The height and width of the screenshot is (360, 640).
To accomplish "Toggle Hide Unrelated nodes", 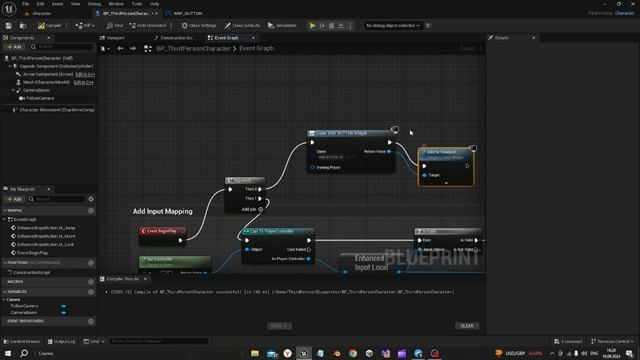I will [147, 26].
